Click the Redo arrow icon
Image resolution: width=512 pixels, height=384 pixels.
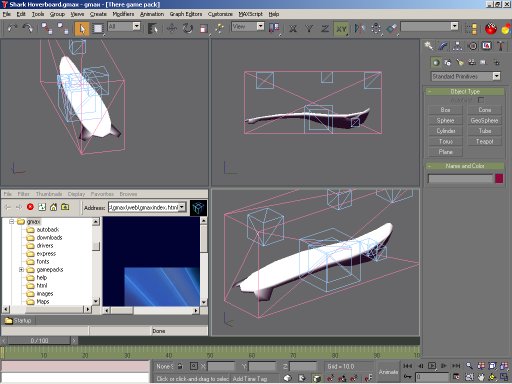(x=28, y=28)
